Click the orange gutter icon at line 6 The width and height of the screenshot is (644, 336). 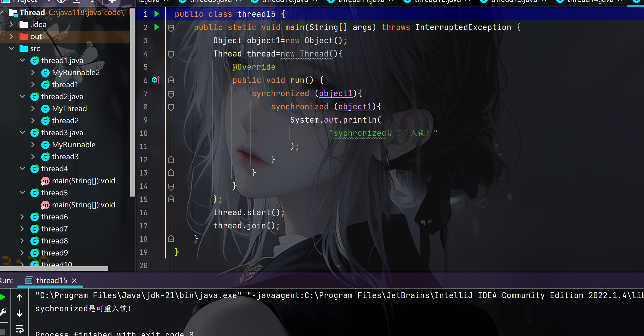click(156, 80)
